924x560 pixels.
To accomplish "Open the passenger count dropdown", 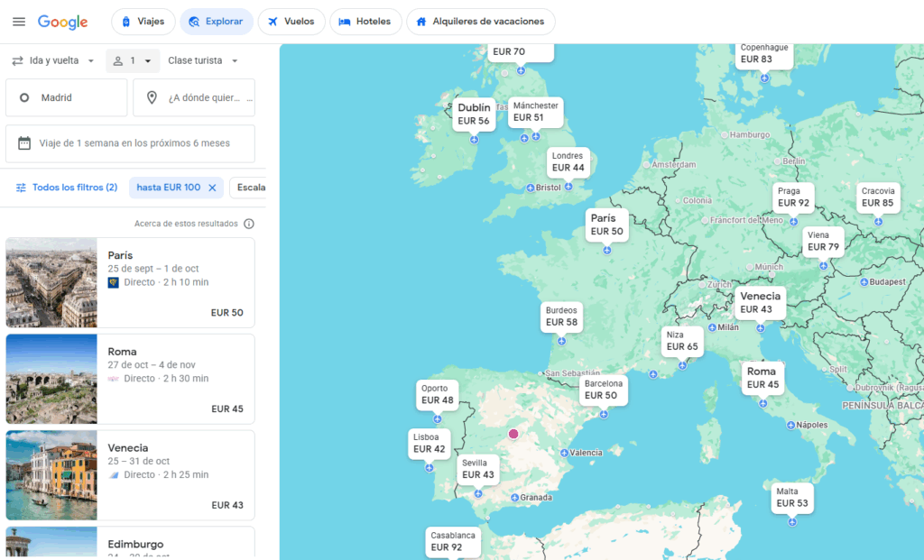I will 133,60.
